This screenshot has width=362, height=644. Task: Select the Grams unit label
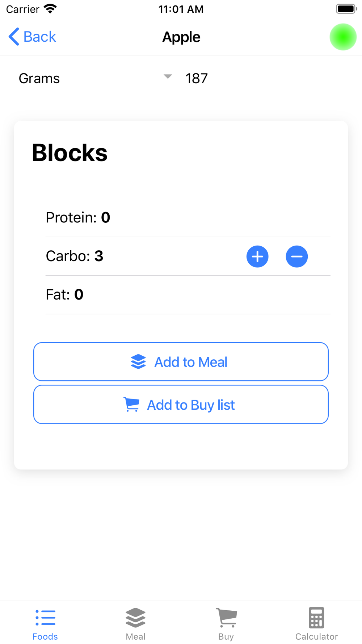click(39, 78)
